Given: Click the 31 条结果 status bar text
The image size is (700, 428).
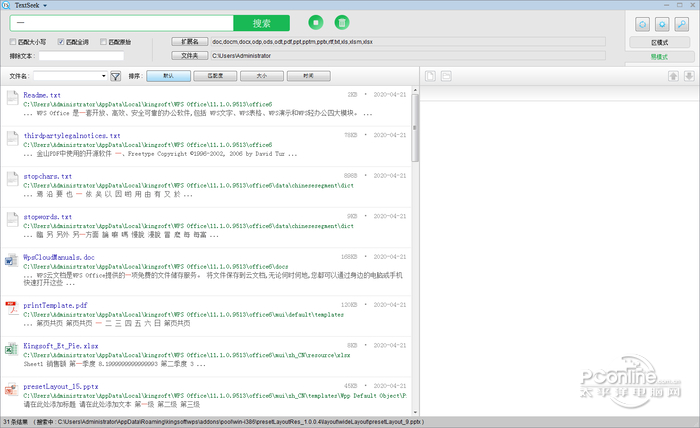Looking at the screenshot, I should (x=15, y=422).
